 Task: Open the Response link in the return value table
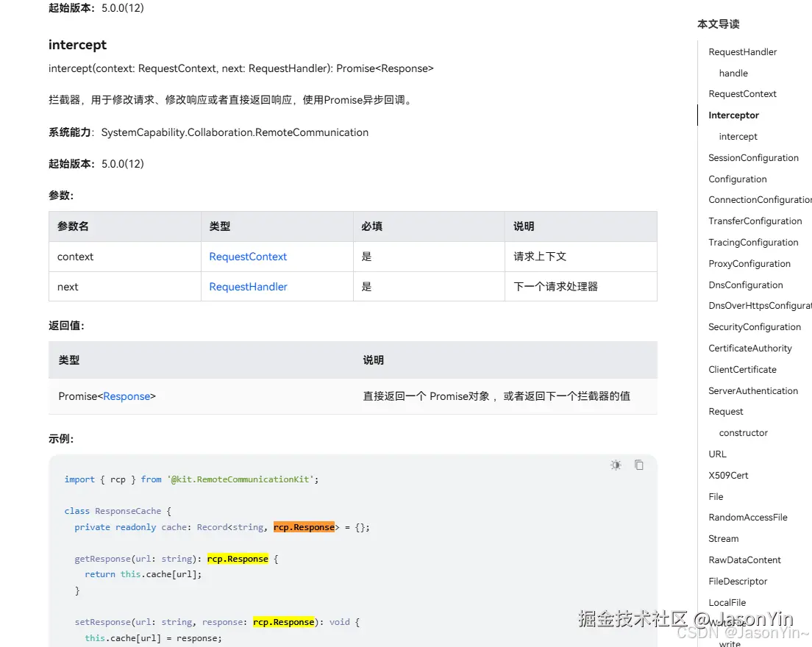pyautogui.click(x=127, y=396)
